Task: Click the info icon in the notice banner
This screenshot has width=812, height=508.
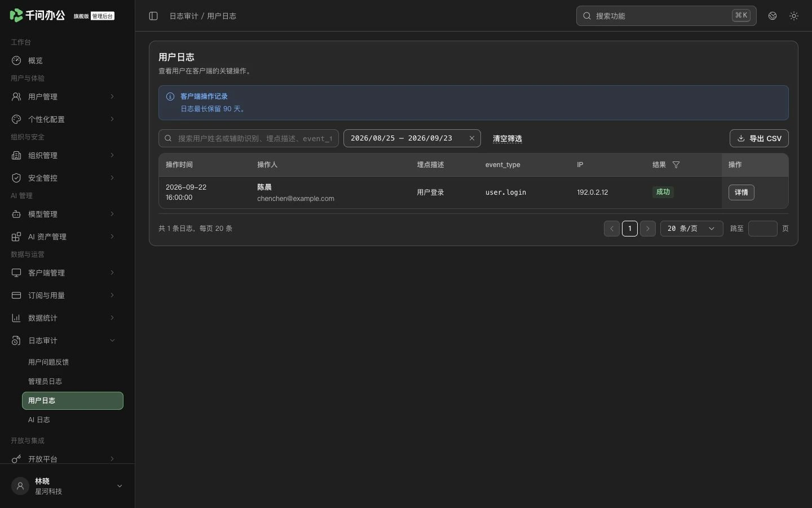Action: coord(170,97)
